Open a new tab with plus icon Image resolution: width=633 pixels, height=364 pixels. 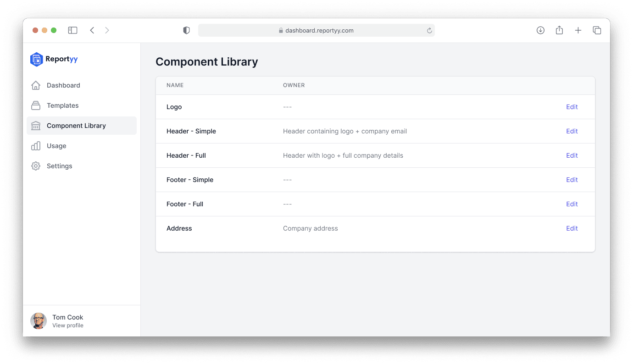578,30
